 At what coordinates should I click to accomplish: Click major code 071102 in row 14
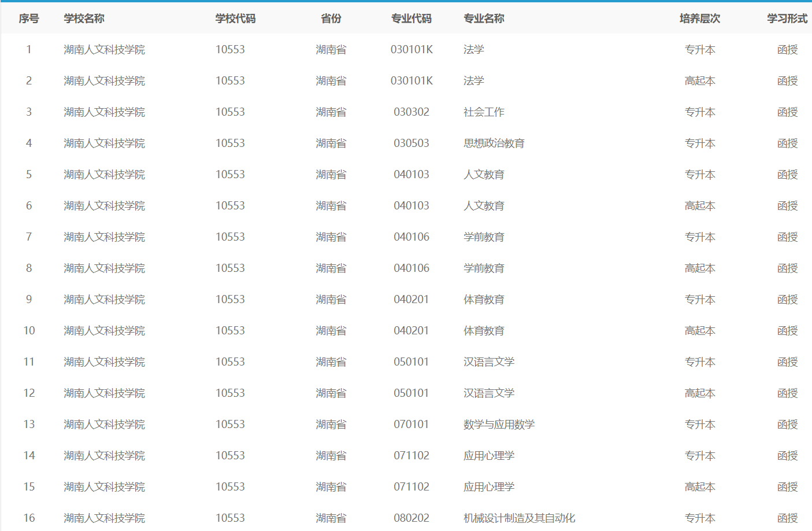pos(411,456)
